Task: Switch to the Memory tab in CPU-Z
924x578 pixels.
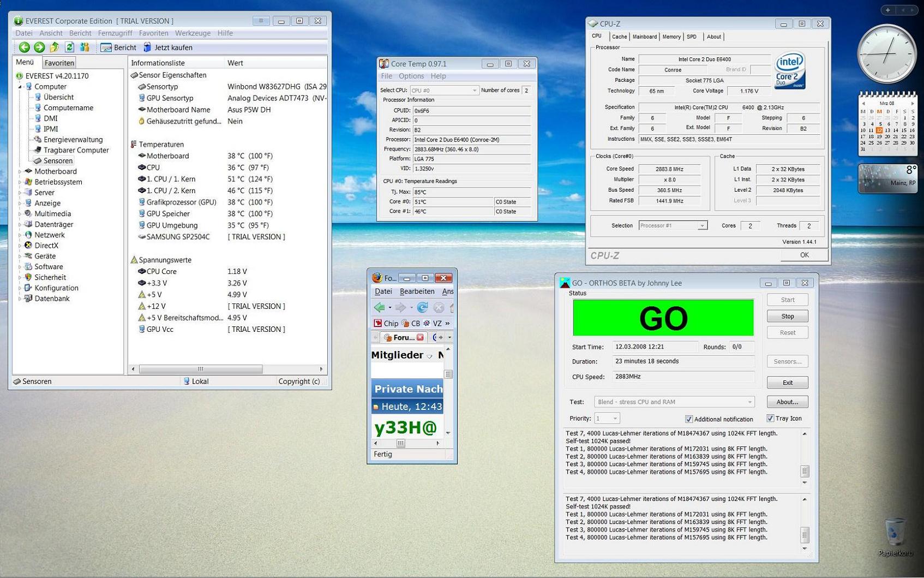Action: pyautogui.click(x=671, y=37)
